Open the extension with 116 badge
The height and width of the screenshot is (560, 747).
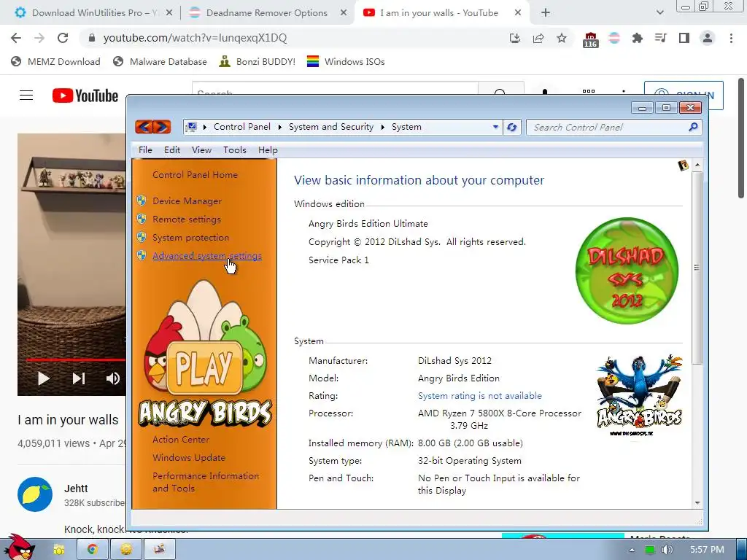(x=590, y=39)
